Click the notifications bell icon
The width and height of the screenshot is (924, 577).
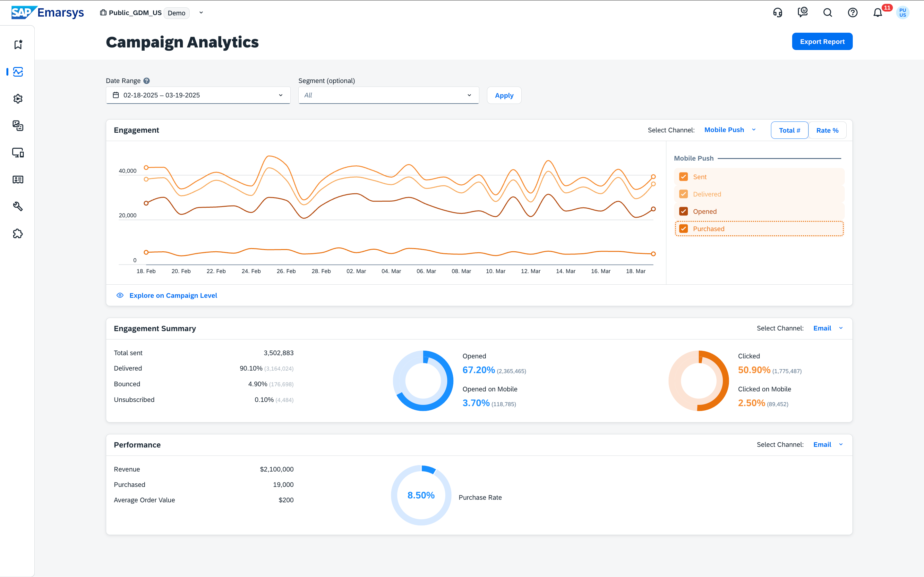[x=878, y=13]
